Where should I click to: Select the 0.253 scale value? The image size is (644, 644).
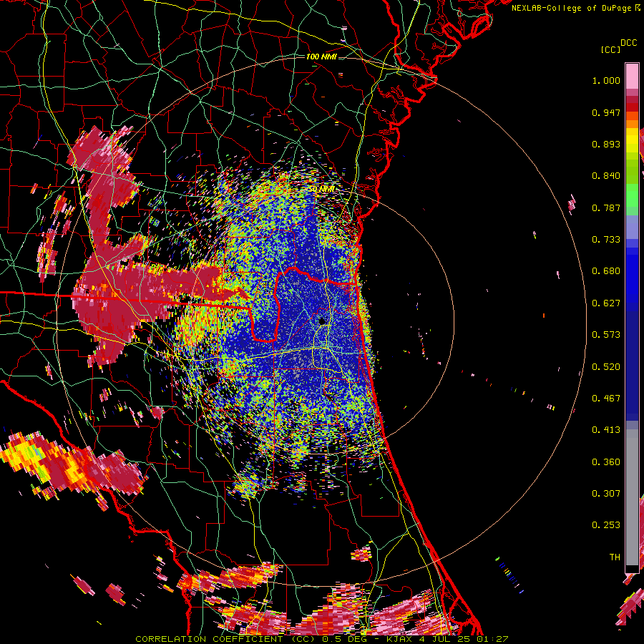tap(606, 525)
